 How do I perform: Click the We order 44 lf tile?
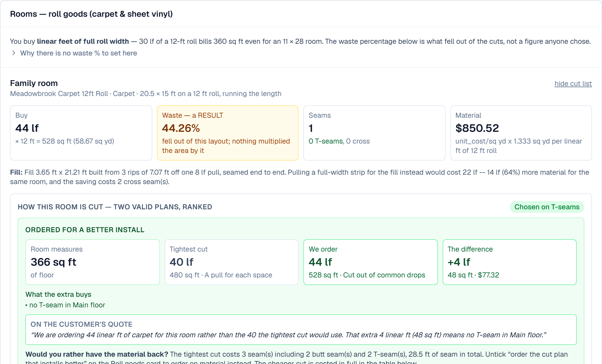(370, 262)
